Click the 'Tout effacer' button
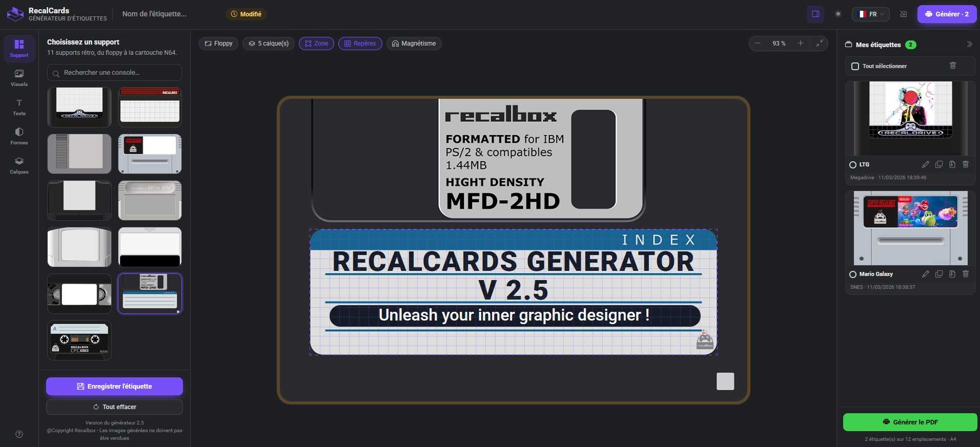The image size is (980, 447). [114, 407]
